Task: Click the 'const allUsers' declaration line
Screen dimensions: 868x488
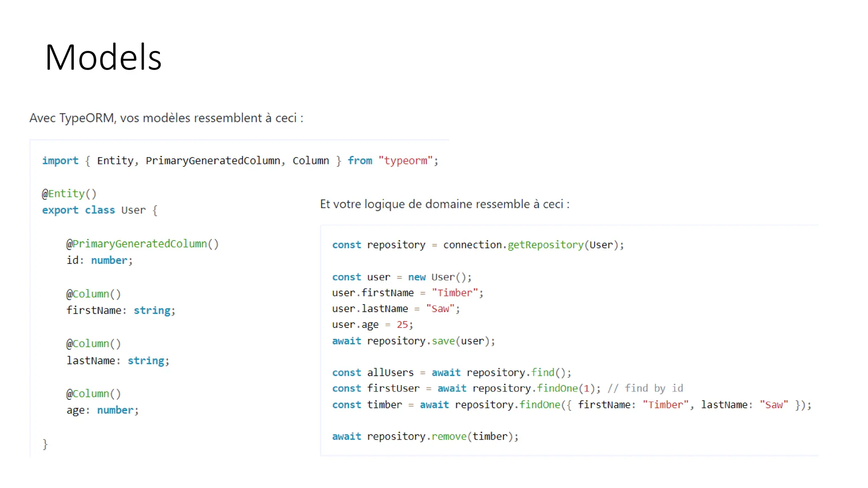Action: pos(451,373)
